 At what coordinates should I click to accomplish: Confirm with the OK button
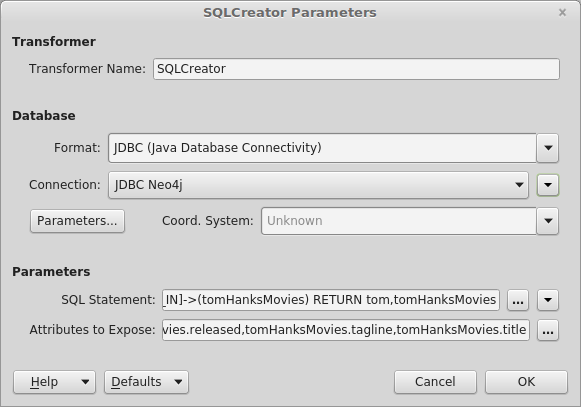526,382
